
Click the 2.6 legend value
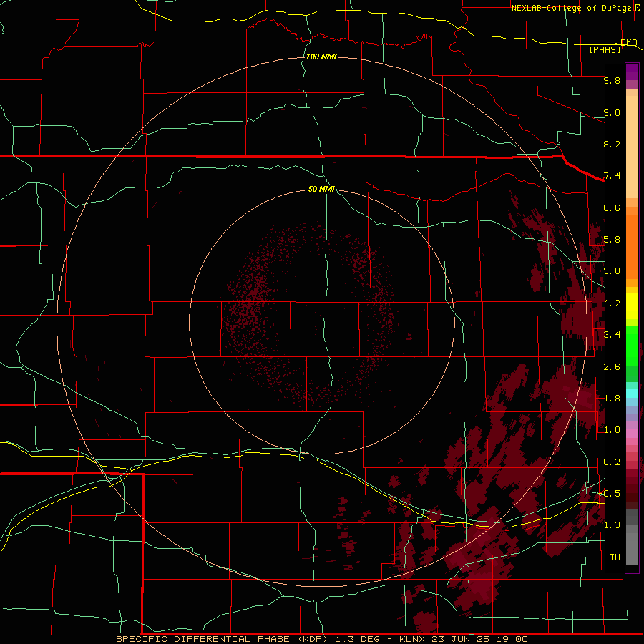(612, 367)
